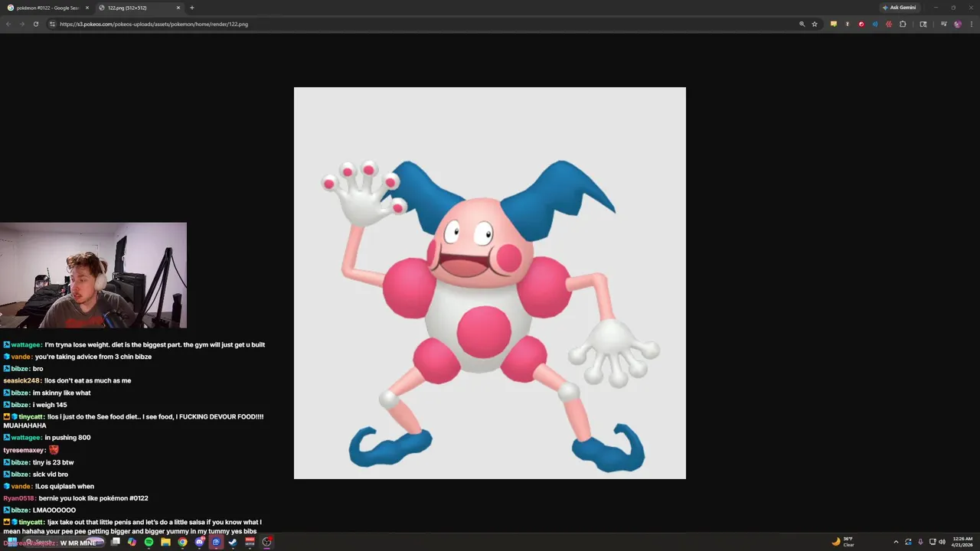Open Task View on the taskbar

click(116, 542)
